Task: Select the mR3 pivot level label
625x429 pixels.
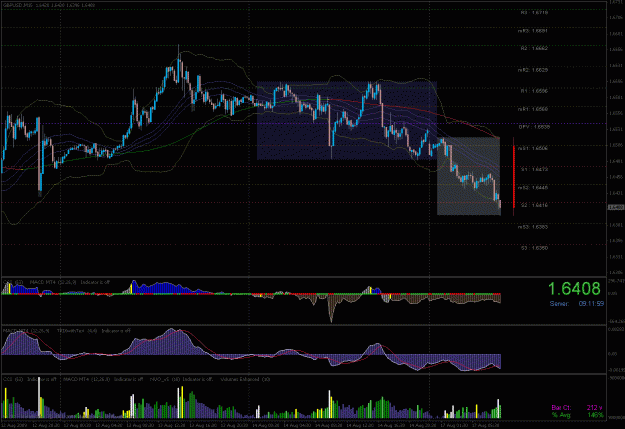Action: (533, 31)
